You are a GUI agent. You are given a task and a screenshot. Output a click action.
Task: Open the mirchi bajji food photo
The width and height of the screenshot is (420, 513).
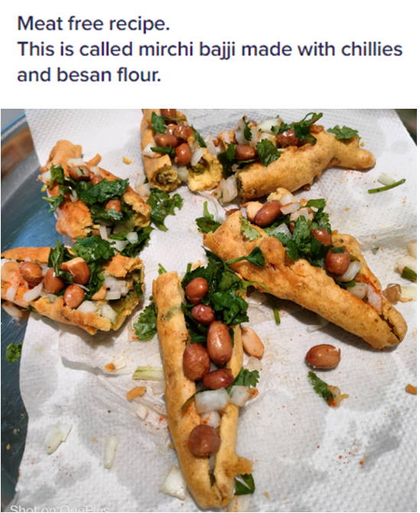209,311
